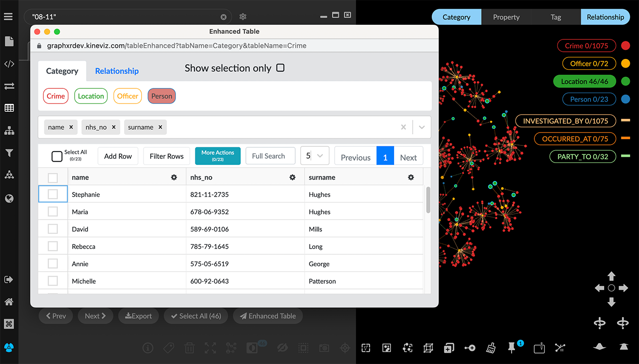
Task: Click the red Crime color dot
Action: click(x=626, y=46)
